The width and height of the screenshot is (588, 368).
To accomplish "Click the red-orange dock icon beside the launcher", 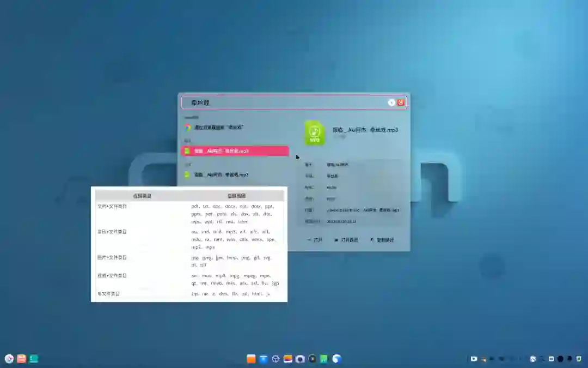I will (x=22, y=359).
